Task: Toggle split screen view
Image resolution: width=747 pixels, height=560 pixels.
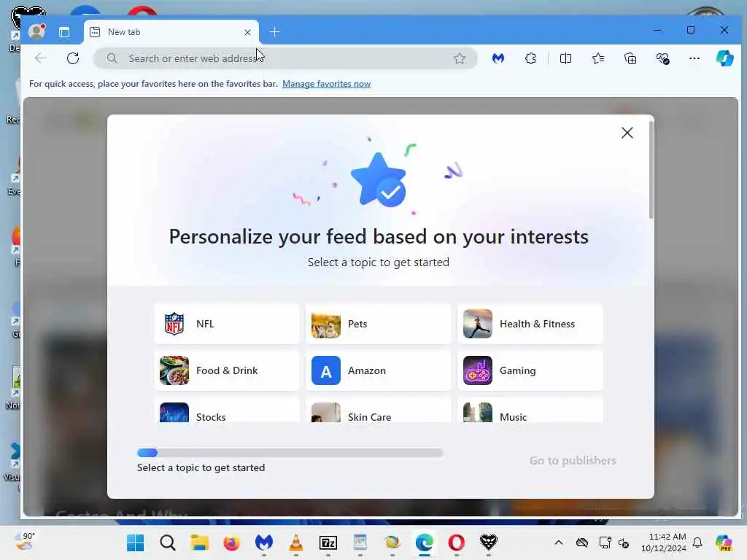Action: point(565,58)
